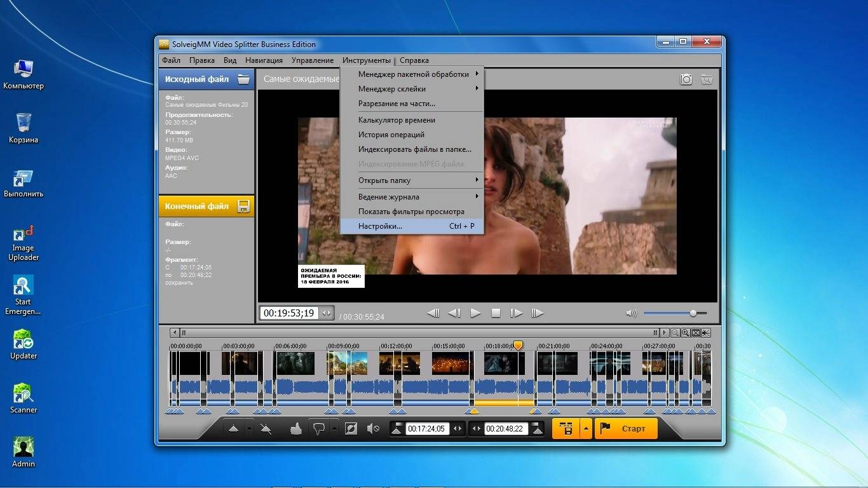Click the current time field 00:19:53;19
The height and width of the screenshot is (488, 868).
(x=289, y=313)
